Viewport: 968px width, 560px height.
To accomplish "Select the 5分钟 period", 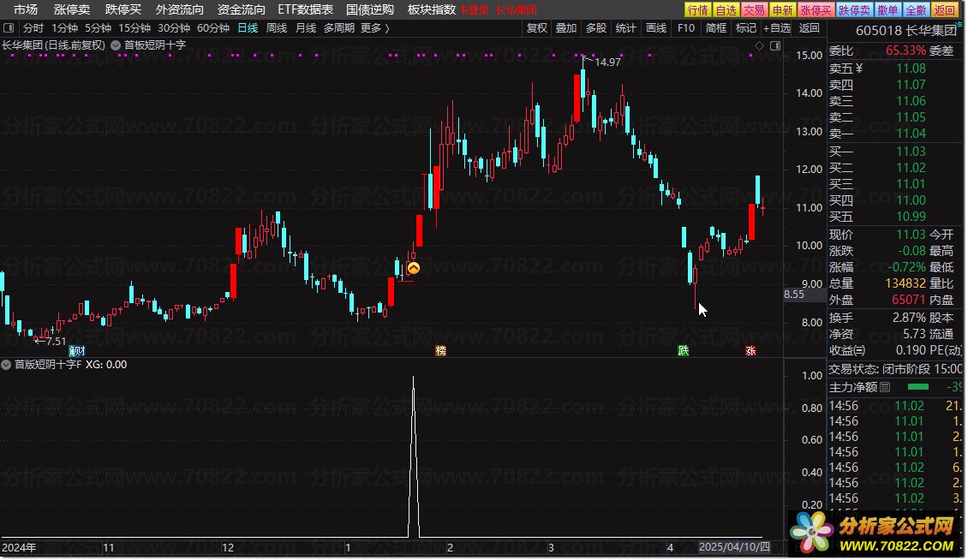I will [x=99, y=27].
